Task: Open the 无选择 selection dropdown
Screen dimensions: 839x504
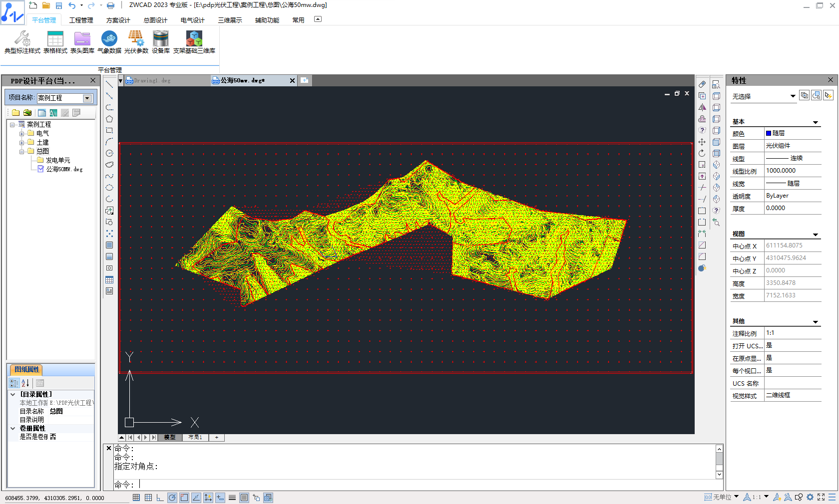Action: 793,96
